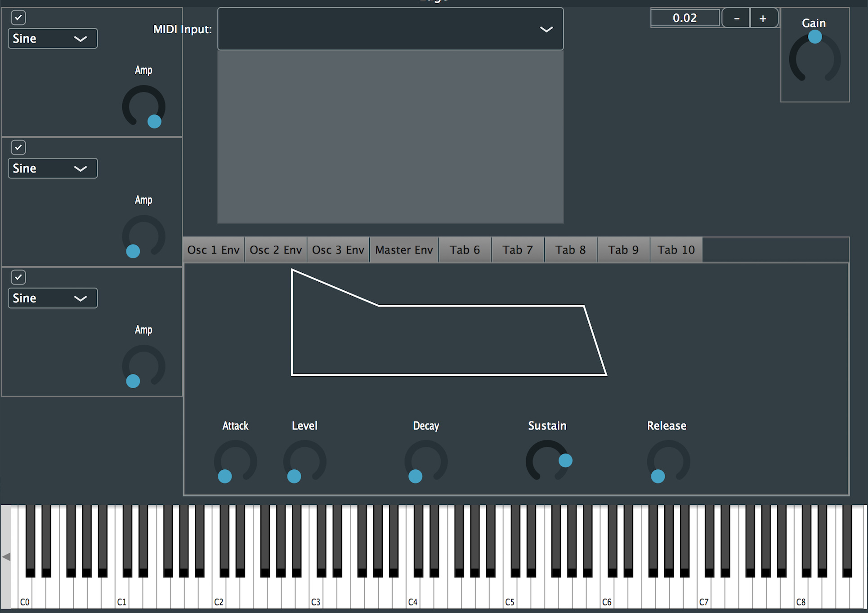Open the third oscillator waveform dropdown
Image resolution: width=868 pixels, height=613 pixels.
[x=53, y=298]
